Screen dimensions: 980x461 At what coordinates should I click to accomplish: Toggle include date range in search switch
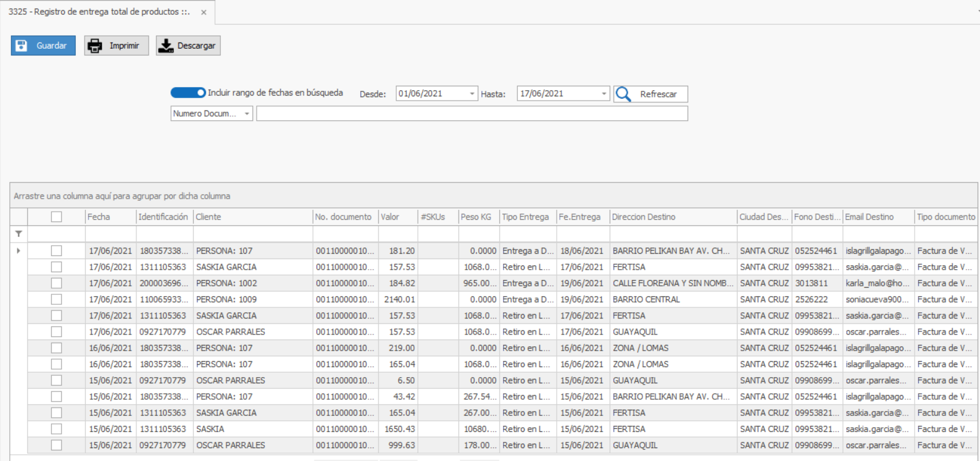[188, 93]
